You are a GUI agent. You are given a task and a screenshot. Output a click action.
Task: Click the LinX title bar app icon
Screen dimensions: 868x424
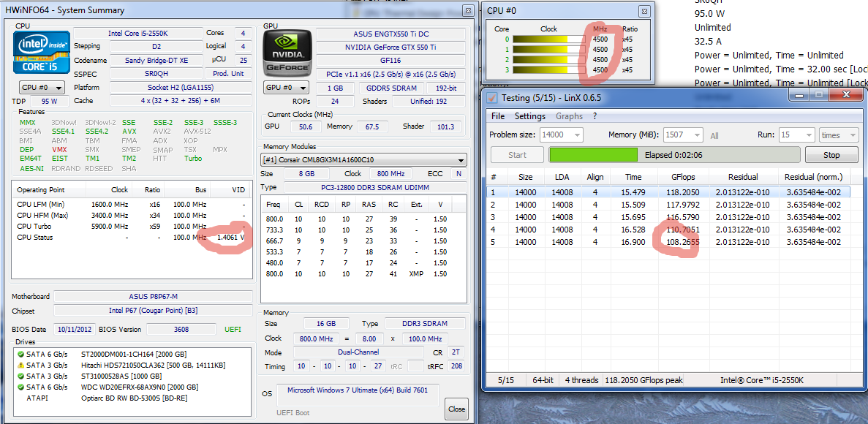click(x=492, y=98)
